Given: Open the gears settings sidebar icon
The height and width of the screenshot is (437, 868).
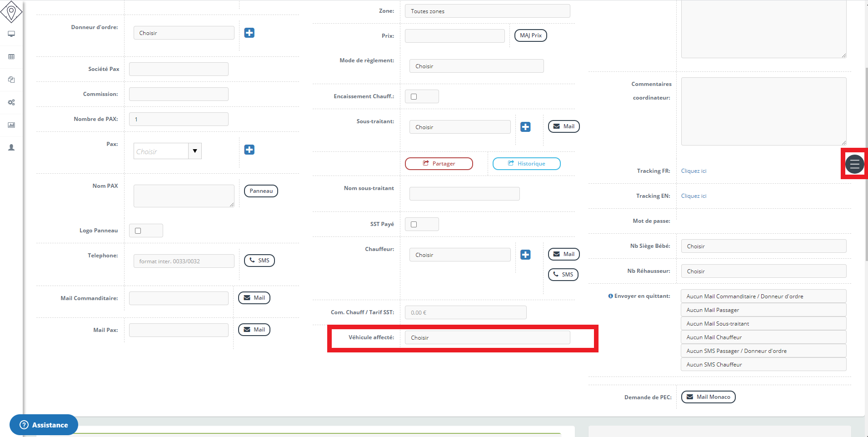Looking at the screenshot, I should 11,102.
